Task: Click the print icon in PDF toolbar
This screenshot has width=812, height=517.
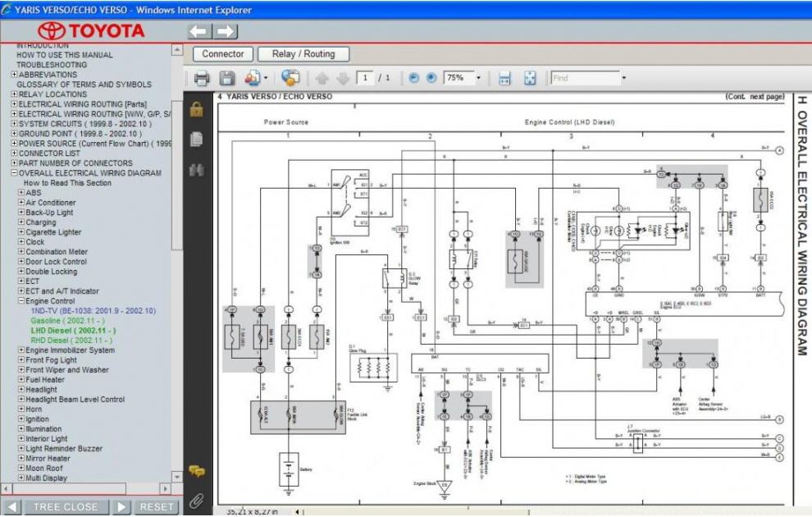Action: click(202, 78)
